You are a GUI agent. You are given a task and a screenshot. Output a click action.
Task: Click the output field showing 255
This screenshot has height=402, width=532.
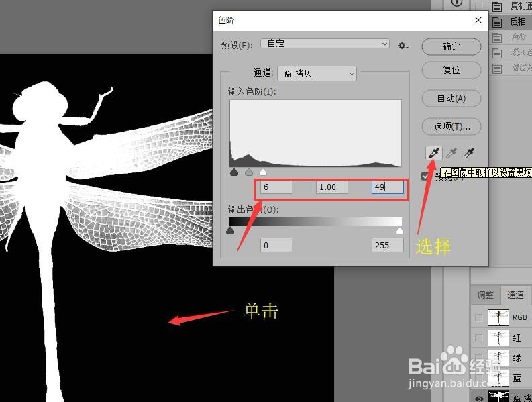pyautogui.click(x=388, y=245)
